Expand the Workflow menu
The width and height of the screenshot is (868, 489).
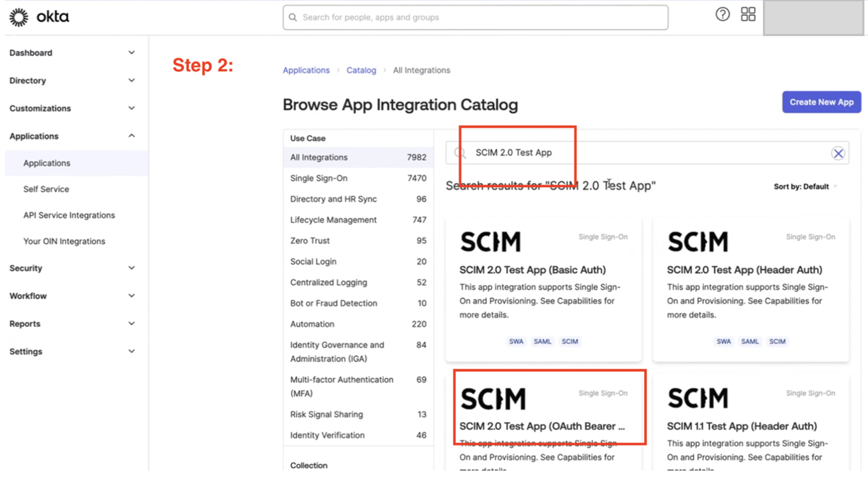point(131,296)
